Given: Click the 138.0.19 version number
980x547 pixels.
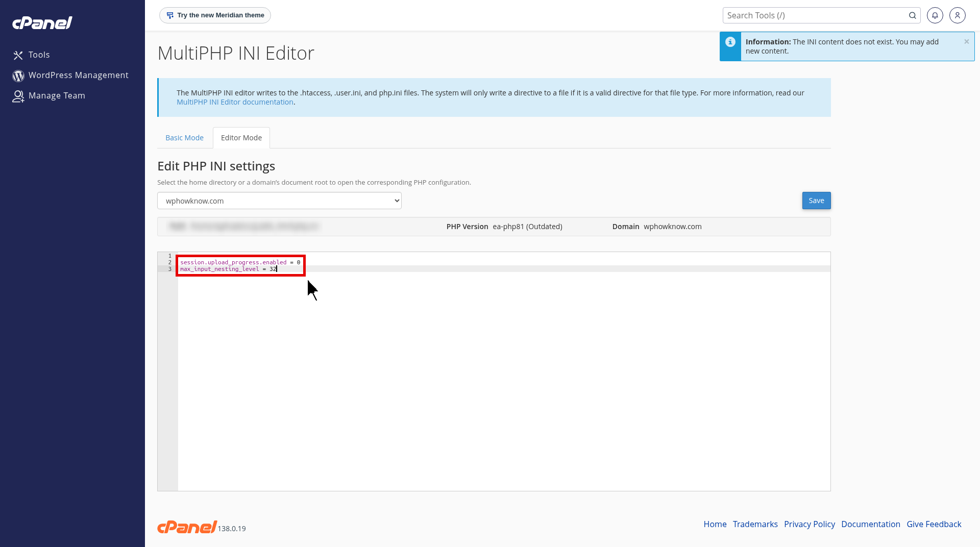Looking at the screenshot, I should coord(232,529).
